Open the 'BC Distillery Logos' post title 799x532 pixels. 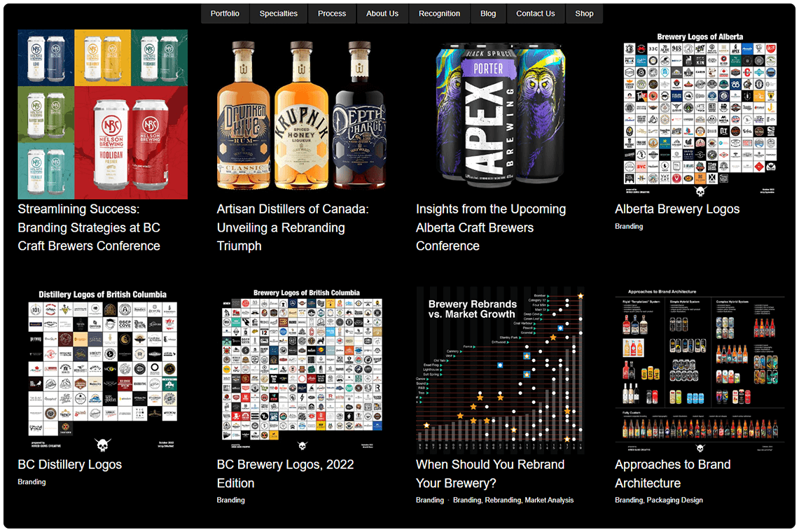click(70, 465)
